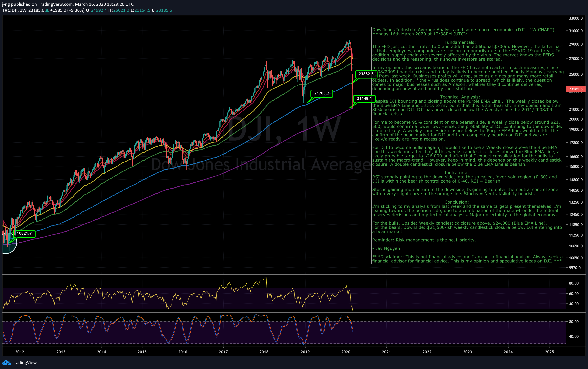Click the 'Reminder: Risk management' line

point(424,240)
